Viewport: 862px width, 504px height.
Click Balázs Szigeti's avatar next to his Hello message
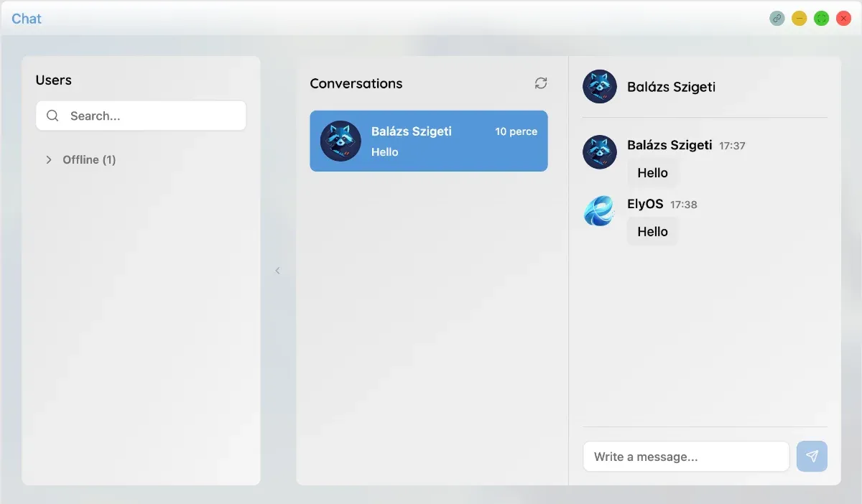[x=599, y=152]
